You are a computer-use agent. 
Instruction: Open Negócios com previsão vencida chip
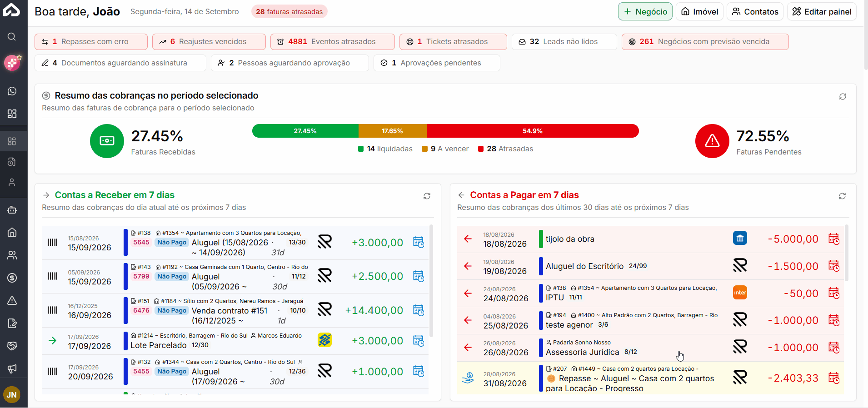pos(705,42)
